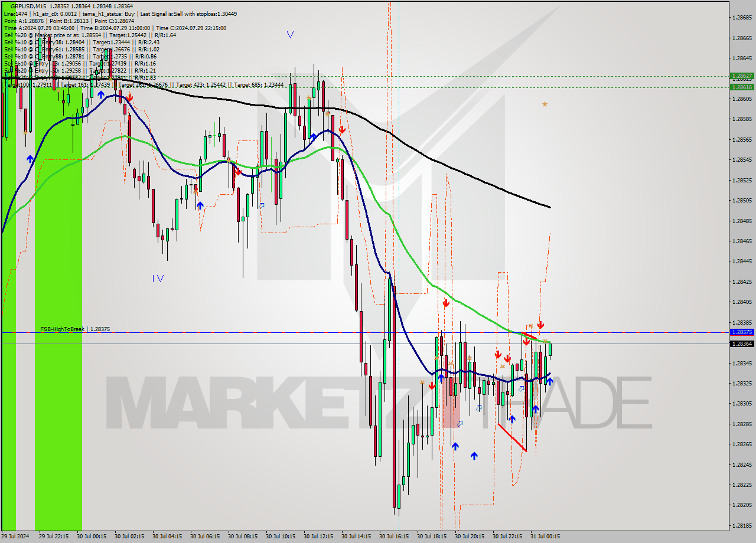Click the 1.28685 price axis label
Image resolution: width=756 pixels, height=543 pixels.
pos(742,18)
